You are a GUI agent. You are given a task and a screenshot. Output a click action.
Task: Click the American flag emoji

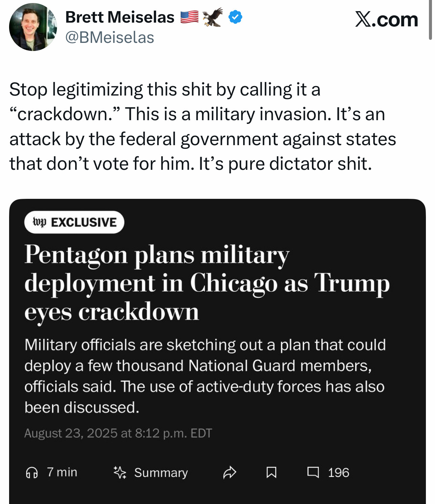189,17
